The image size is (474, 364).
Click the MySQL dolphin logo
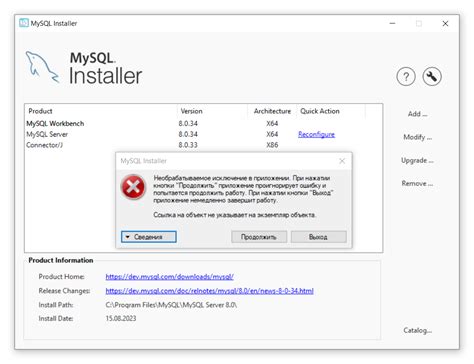pos(42,67)
